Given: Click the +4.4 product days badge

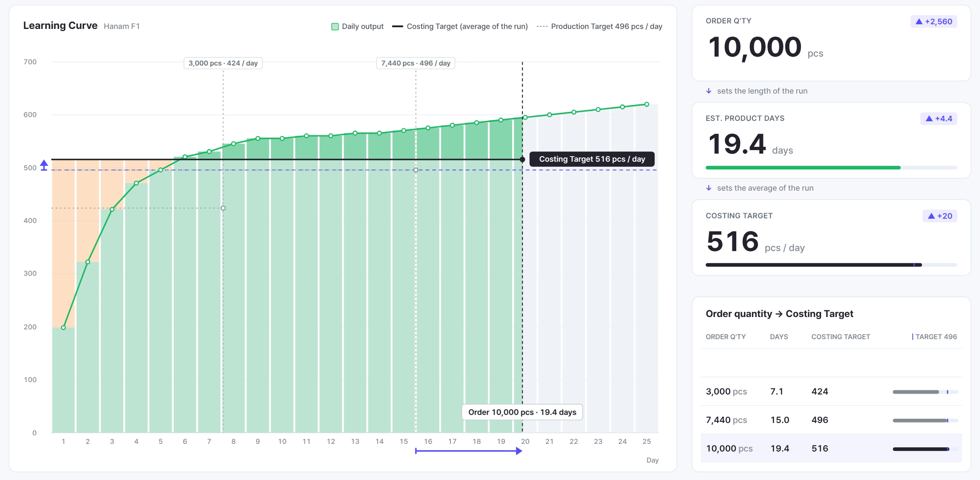Looking at the screenshot, I should [939, 118].
